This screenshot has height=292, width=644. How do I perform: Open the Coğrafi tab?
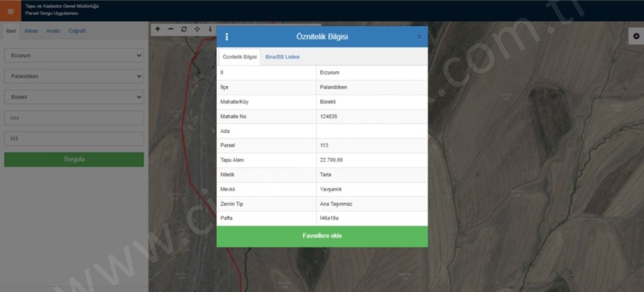tap(77, 31)
